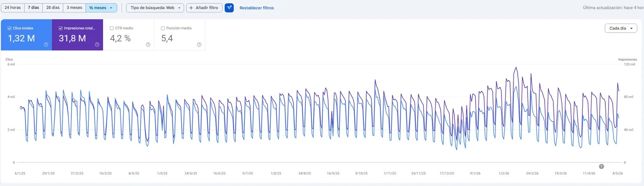The image size is (644, 186).
Task: Click the 1,32 M clicks value
Action: coord(21,39)
